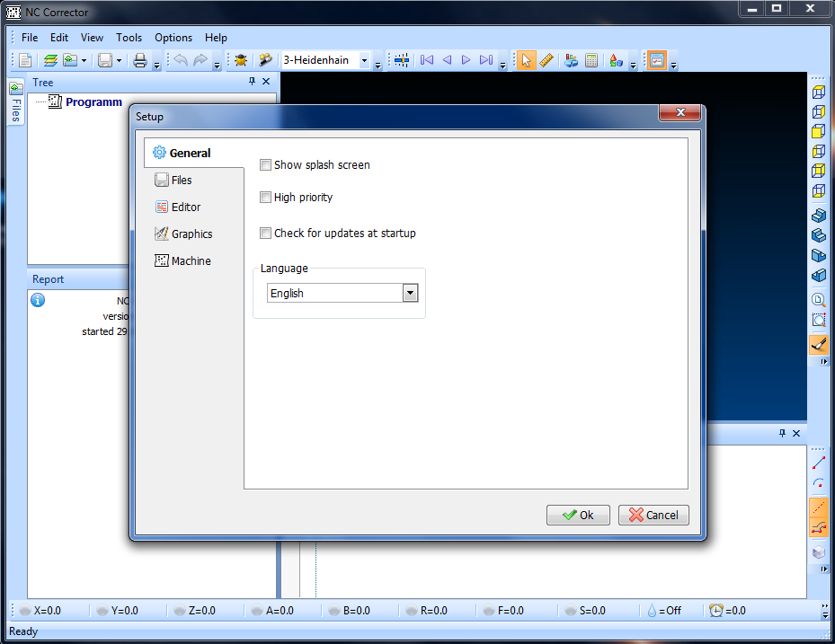Select the cube view with yellow top face

point(819,92)
